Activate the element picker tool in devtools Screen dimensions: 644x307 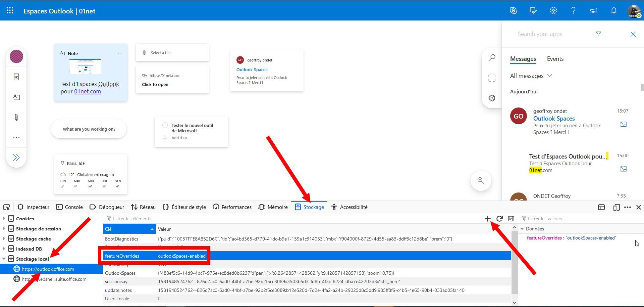(7, 207)
